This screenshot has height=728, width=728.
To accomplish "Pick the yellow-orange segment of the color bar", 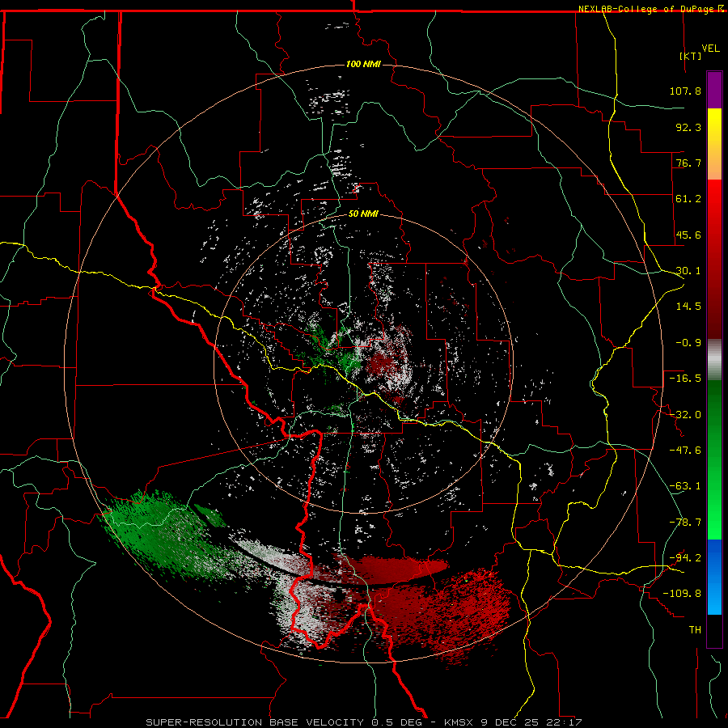I will pyautogui.click(x=714, y=144).
